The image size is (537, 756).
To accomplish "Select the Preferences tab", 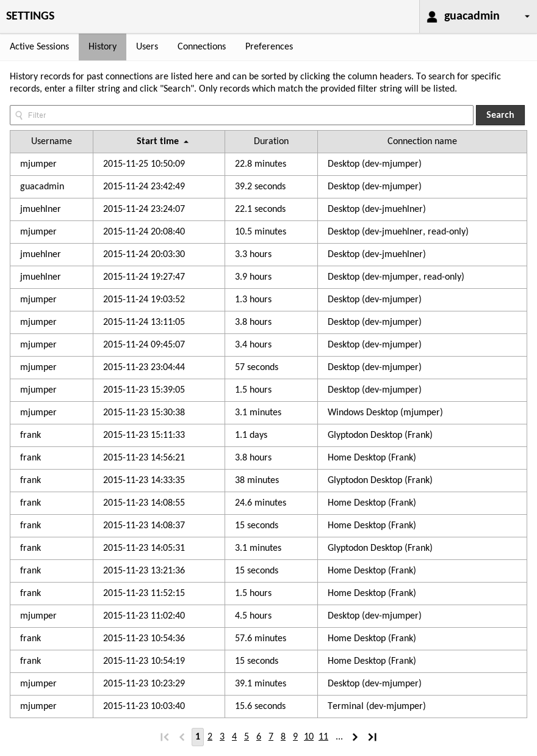I will point(269,46).
